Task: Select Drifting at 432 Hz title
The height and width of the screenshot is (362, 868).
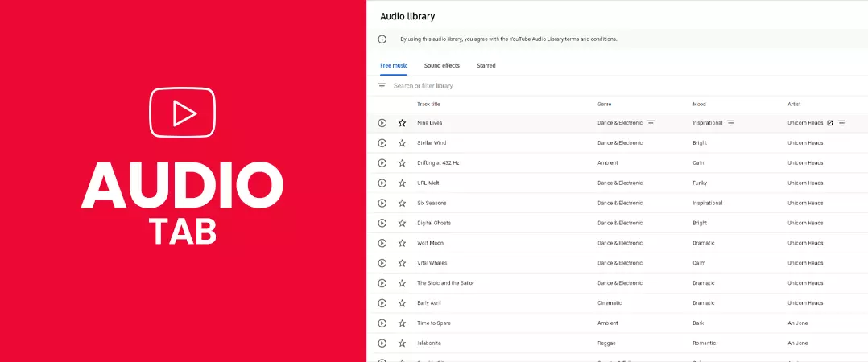Action: 438,163
